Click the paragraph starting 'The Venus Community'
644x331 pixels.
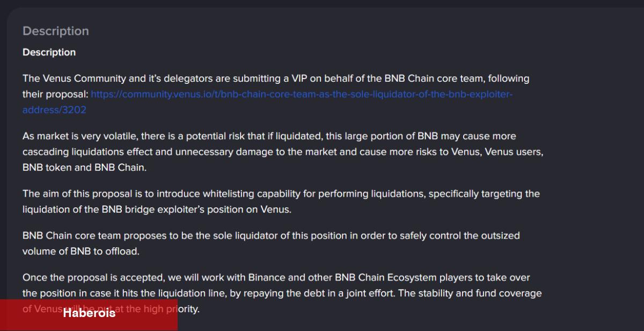276,94
